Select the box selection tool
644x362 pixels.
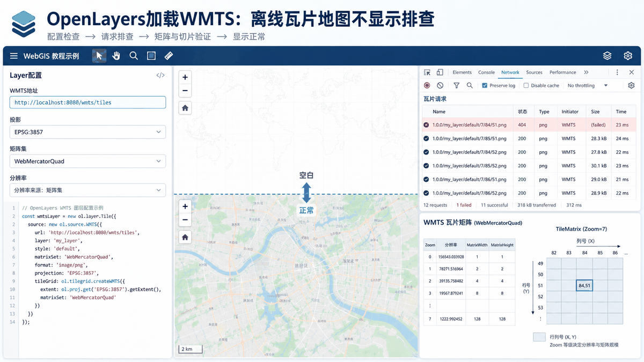click(151, 56)
